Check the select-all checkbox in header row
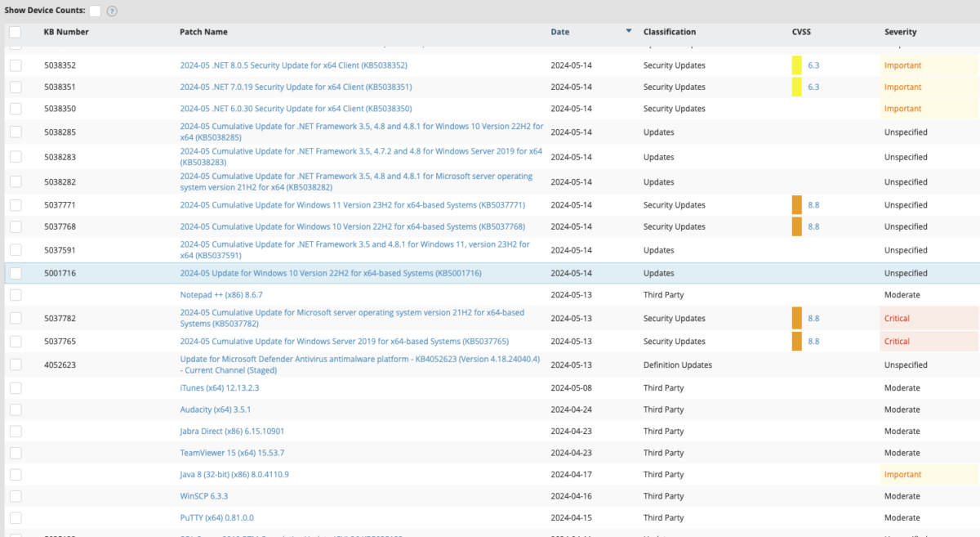Screen dimensions: 980x537 16,32
